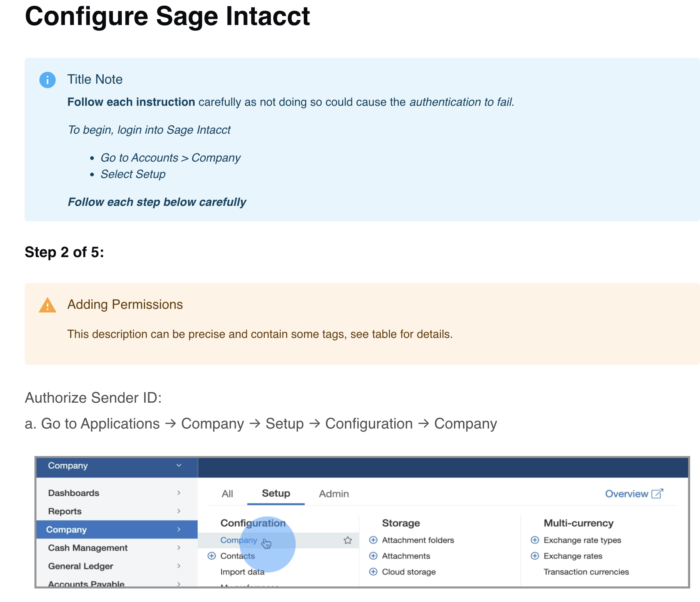Click the star icon in the Company row

348,540
